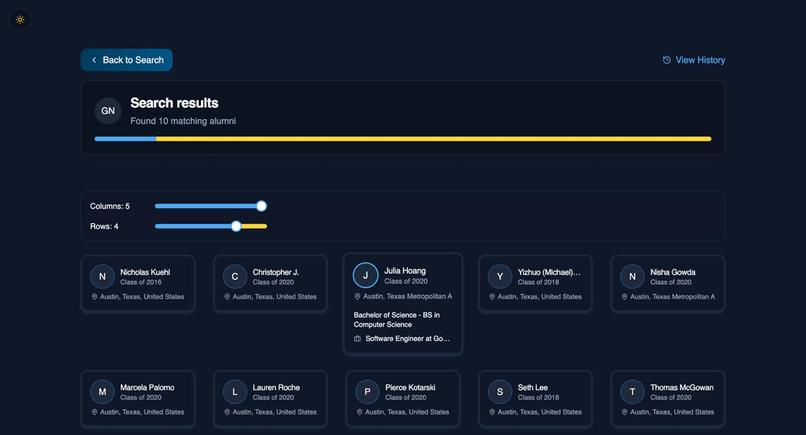Screen dimensions: 806x435
Task: Open Marcela Palomo alumni card
Action: point(138,399)
